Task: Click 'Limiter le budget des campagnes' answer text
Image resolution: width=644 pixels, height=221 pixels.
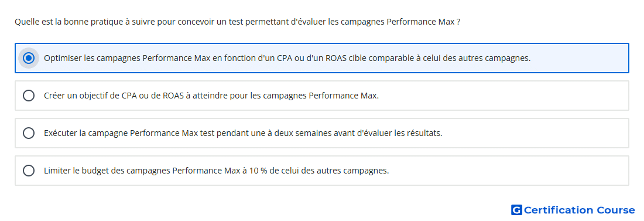Action: (x=216, y=171)
